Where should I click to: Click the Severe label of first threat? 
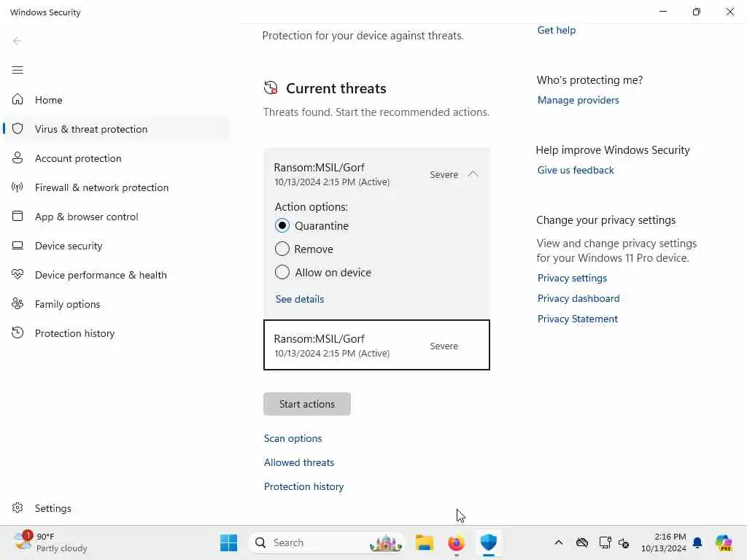click(x=444, y=174)
